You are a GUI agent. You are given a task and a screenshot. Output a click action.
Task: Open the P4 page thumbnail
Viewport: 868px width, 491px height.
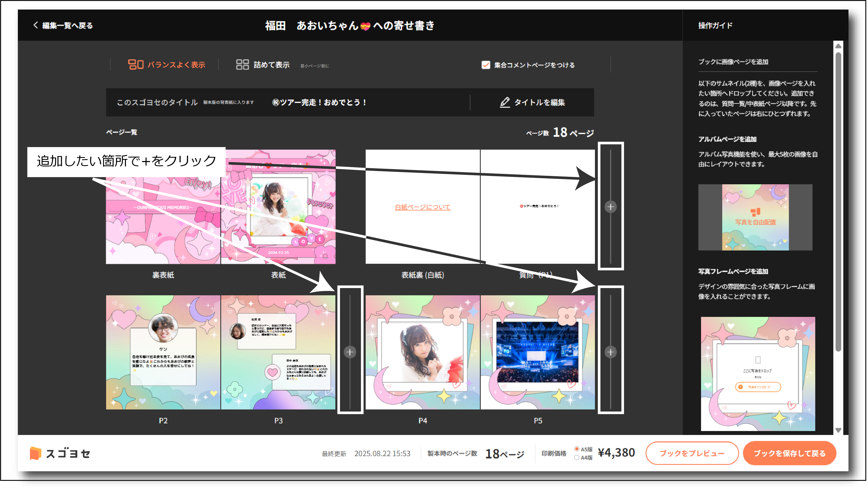(422, 352)
